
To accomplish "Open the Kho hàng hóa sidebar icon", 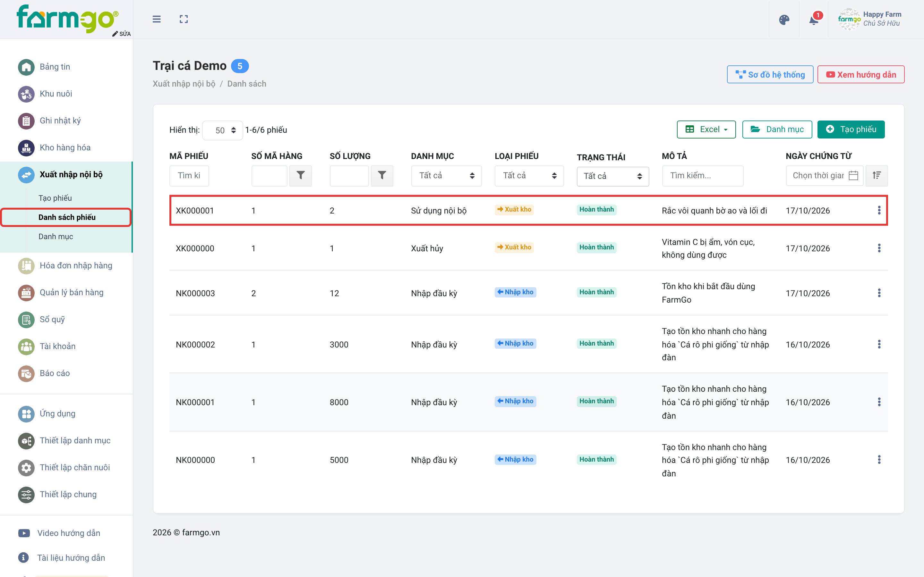I will [26, 148].
